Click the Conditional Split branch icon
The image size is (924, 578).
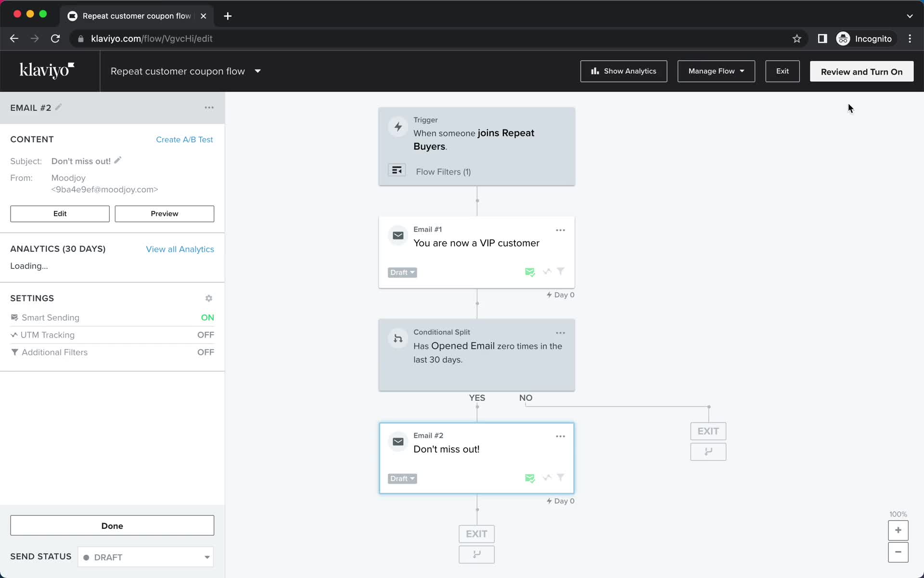(398, 339)
